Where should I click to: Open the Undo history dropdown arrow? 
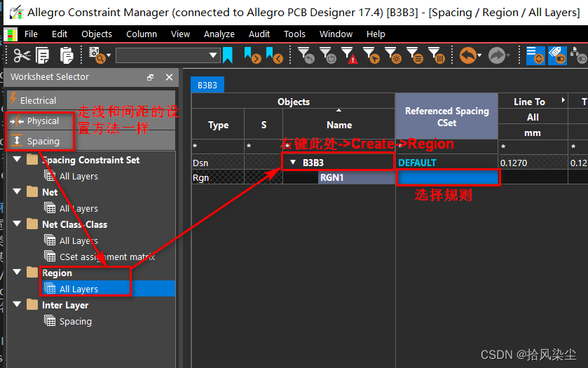479,55
